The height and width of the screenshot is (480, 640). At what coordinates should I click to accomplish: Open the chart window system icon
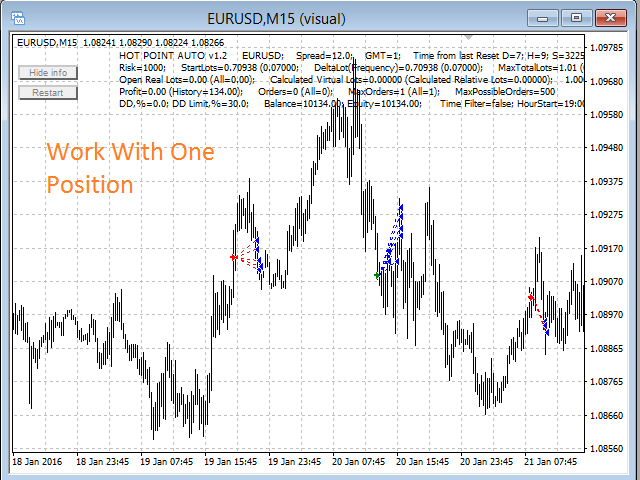tap(18, 18)
